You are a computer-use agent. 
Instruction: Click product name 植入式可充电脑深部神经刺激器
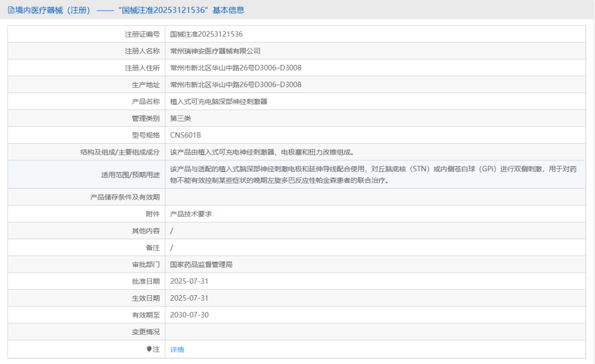(219, 102)
